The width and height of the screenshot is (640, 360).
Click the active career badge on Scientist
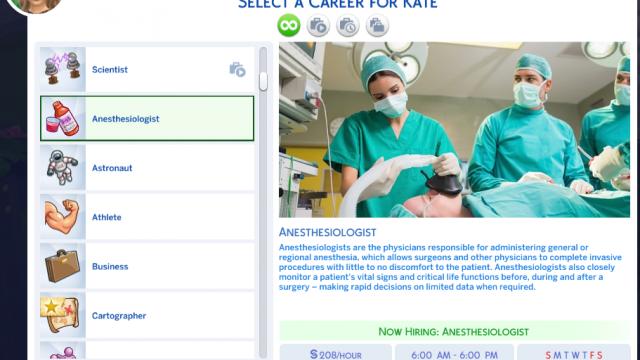238,70
